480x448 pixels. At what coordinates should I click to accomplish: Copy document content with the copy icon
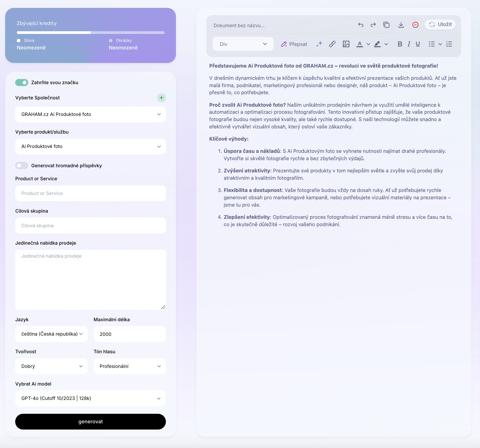point(386,25)
